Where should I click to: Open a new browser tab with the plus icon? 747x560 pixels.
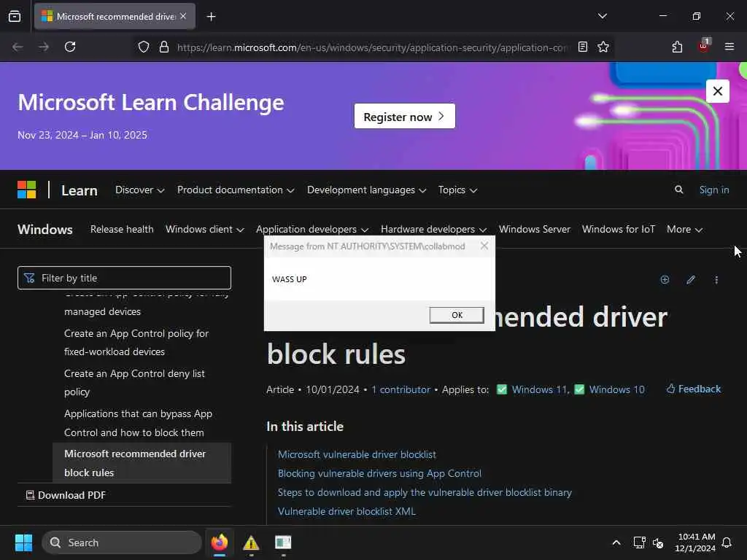click(x=211, y=17)
